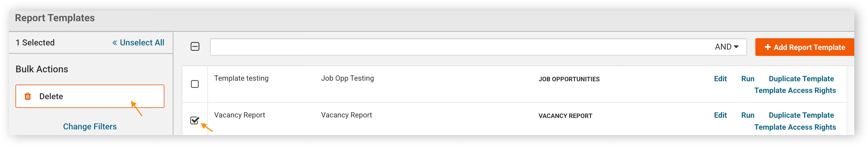868x147 pixels.
Task: Click the caret arrow next to AND
Action: 736,47
